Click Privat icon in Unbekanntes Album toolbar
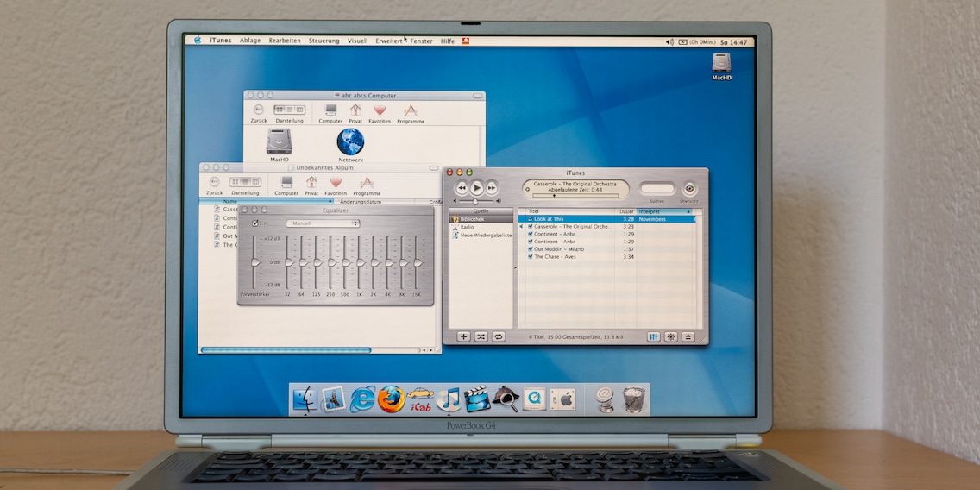 click(x=311, y=185)
